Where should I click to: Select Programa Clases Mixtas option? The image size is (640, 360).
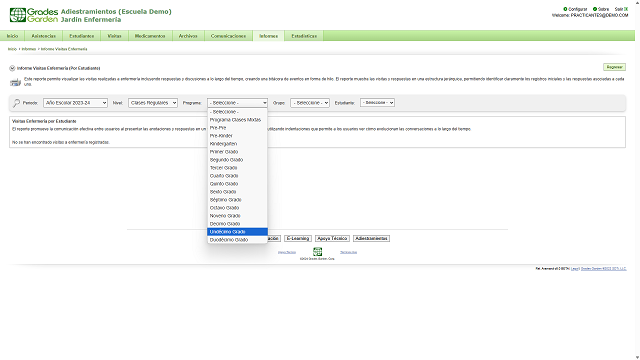[237, 120]
